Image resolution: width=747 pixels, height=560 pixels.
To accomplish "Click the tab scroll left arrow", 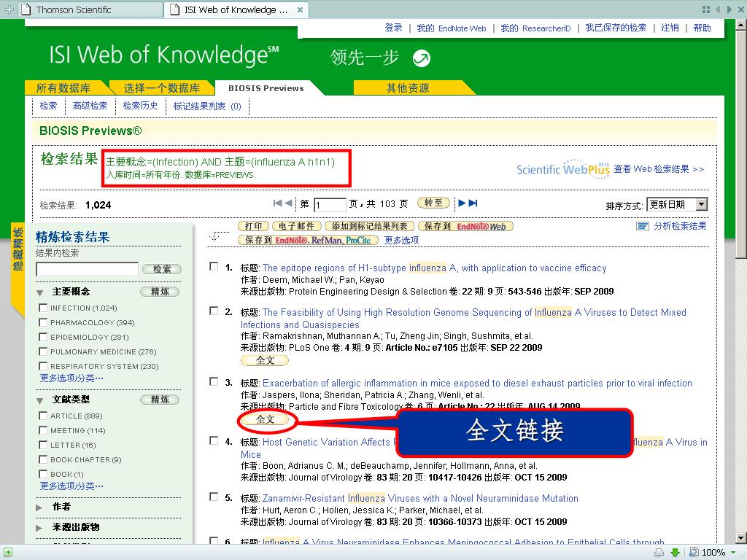I will [718, 9].
